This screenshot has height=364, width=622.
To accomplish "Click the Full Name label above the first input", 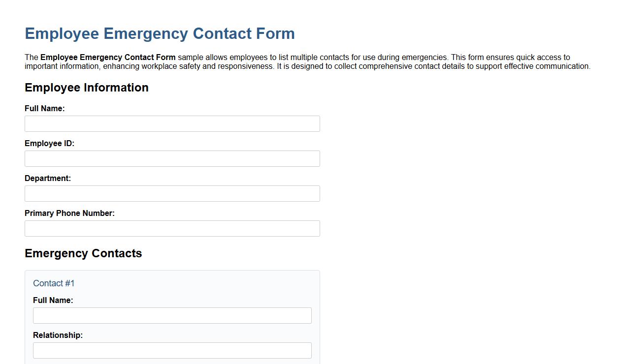I will click(45, 108).
